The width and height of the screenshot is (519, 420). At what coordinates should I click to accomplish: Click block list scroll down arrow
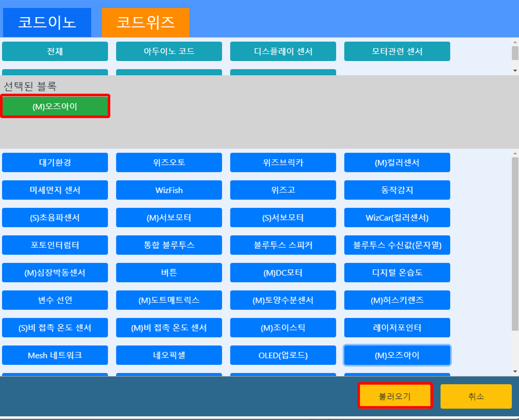[515, 371]
